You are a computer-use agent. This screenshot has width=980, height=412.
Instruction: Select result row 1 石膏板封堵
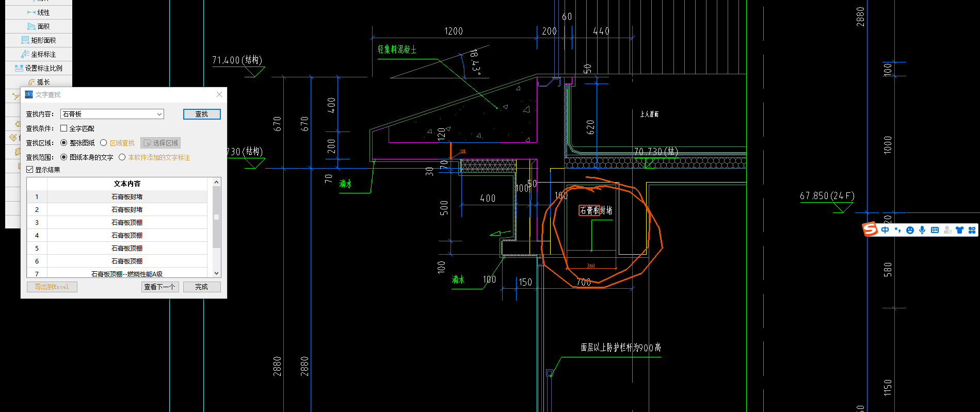[117, 196]
